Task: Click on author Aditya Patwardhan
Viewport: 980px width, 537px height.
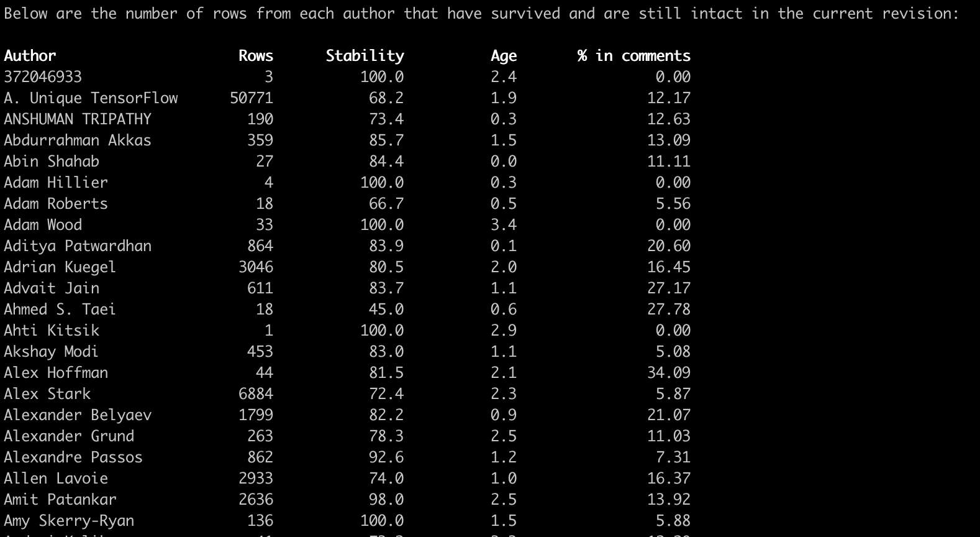Action: [x=78, y=246]
